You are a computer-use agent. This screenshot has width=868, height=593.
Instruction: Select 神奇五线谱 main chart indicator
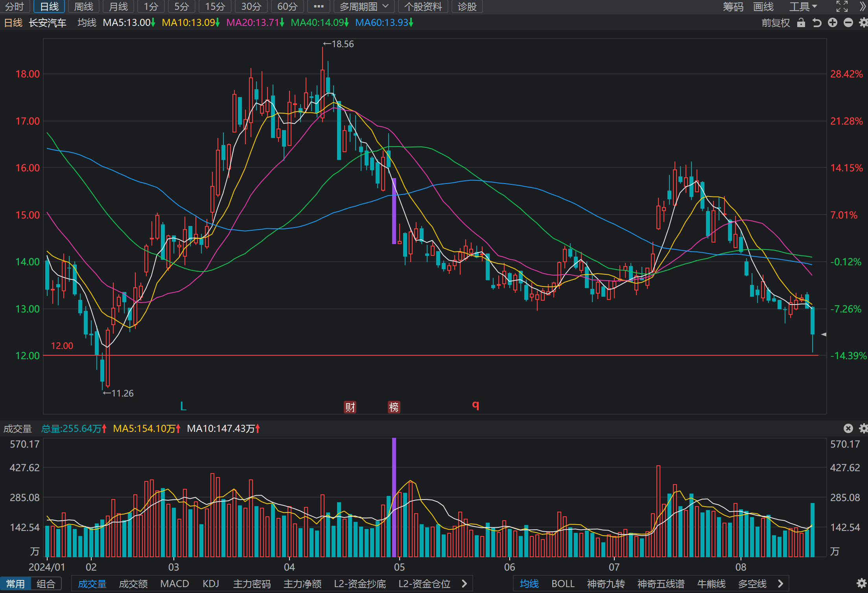pyautogui.click(x=661, y=584)
